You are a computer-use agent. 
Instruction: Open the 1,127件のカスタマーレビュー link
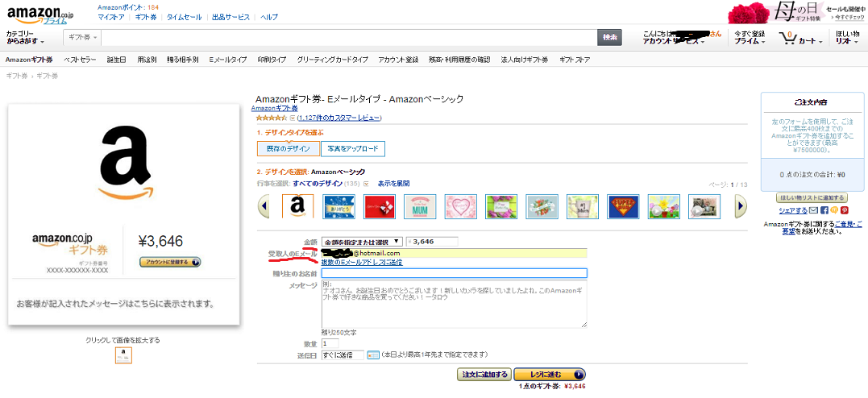338,118
